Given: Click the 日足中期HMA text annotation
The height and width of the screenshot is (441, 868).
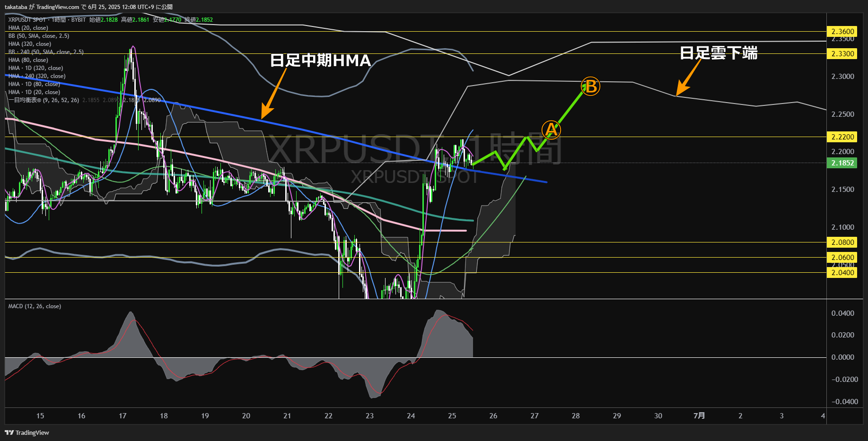Looking at the screenshot, I should [x=320, y=61].
